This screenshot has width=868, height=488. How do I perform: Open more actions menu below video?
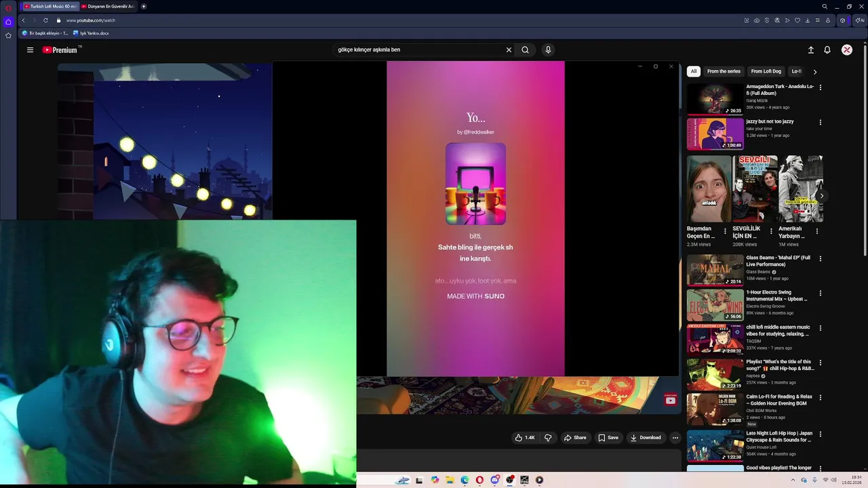(x=675, y=438)
